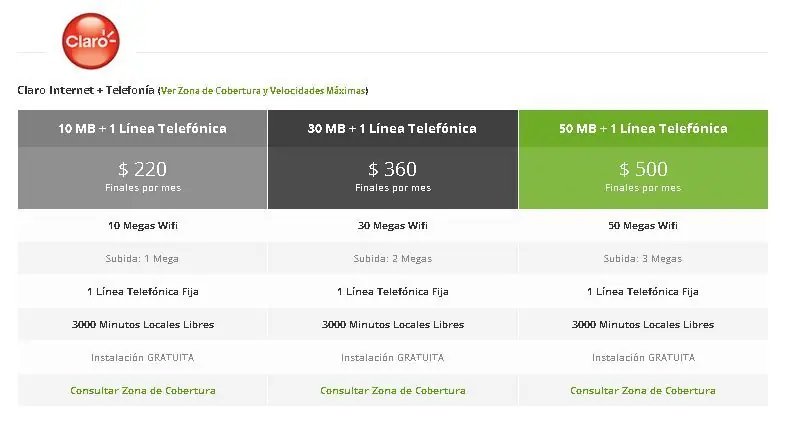Select the 10 MB + 1 Línea Telefónica header
The width and height of the screenshot is (789, 431).
click(x=142, y=129)
